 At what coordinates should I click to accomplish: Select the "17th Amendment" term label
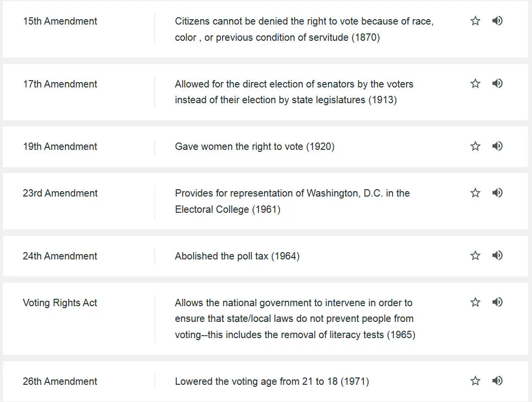60,84
